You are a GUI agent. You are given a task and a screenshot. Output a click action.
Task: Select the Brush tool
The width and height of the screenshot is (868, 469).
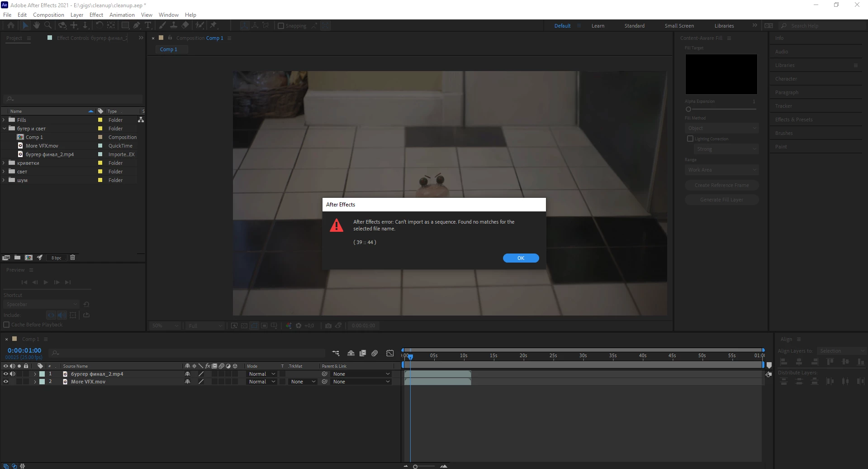162,26
